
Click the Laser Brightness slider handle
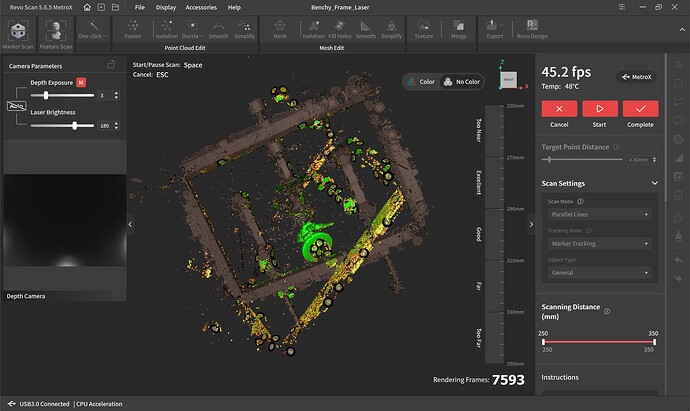coord(75,125)
